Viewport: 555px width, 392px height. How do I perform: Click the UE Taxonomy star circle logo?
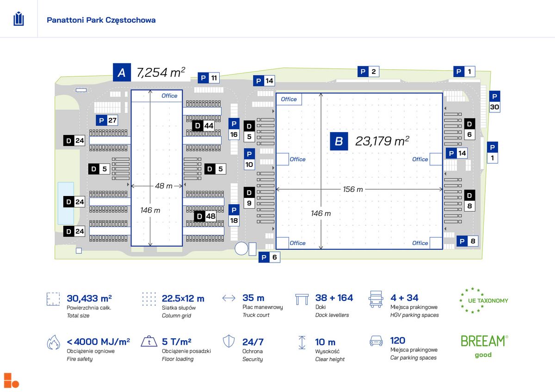pos(484,300)
